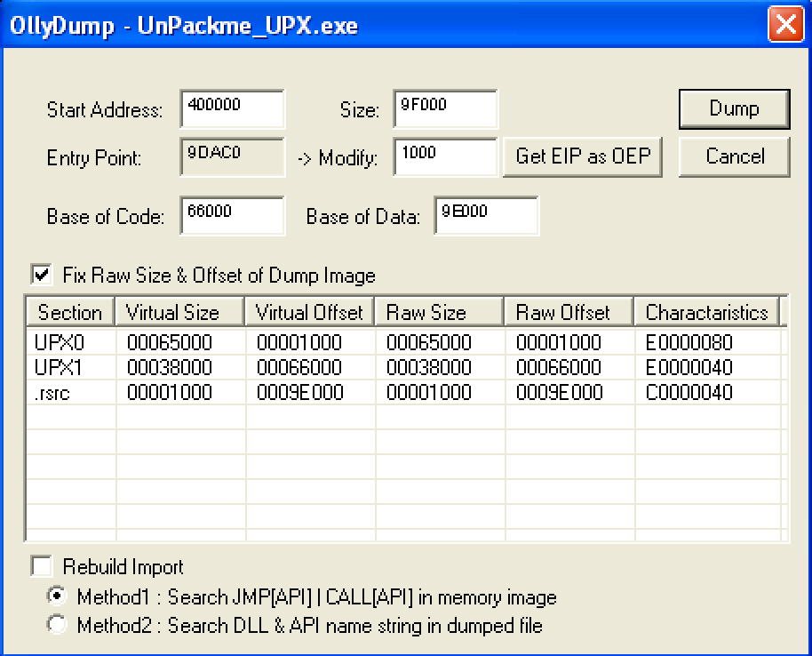Click .rsrc virtual offset 0009E000
This screenshot has height=656, width=812.
coord(300,392)
